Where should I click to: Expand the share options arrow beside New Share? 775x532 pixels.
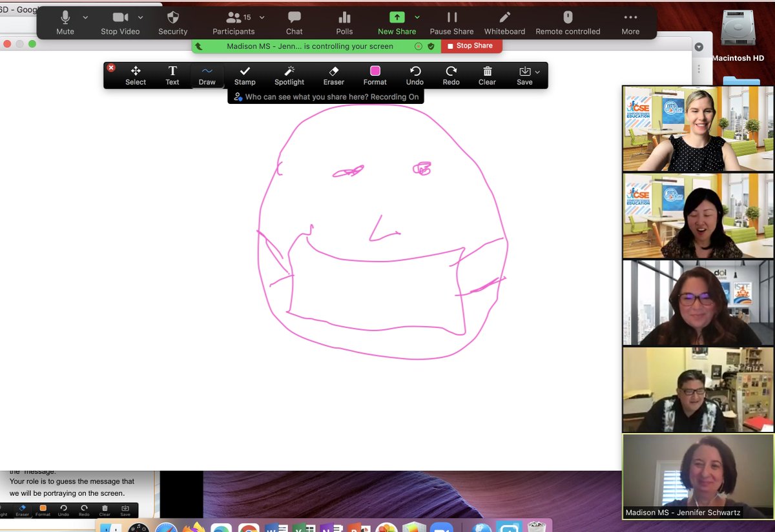[x=417, y=17]
